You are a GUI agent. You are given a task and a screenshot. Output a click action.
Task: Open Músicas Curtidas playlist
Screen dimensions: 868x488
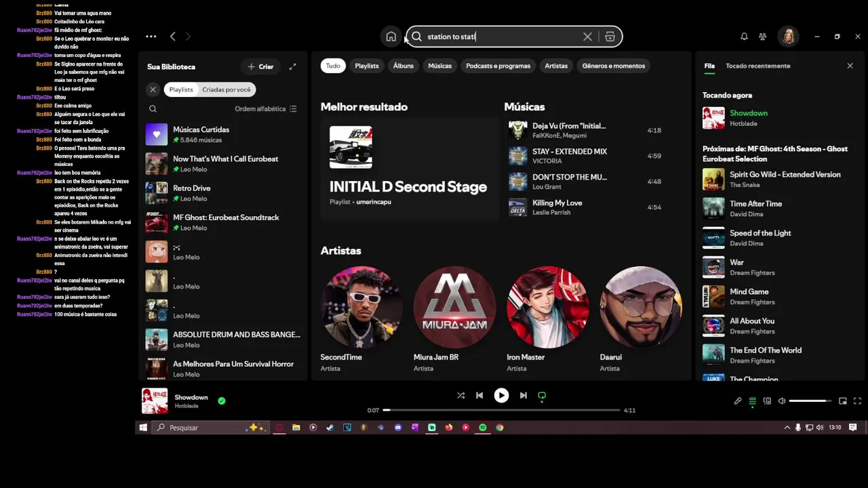tap(223, 134)
